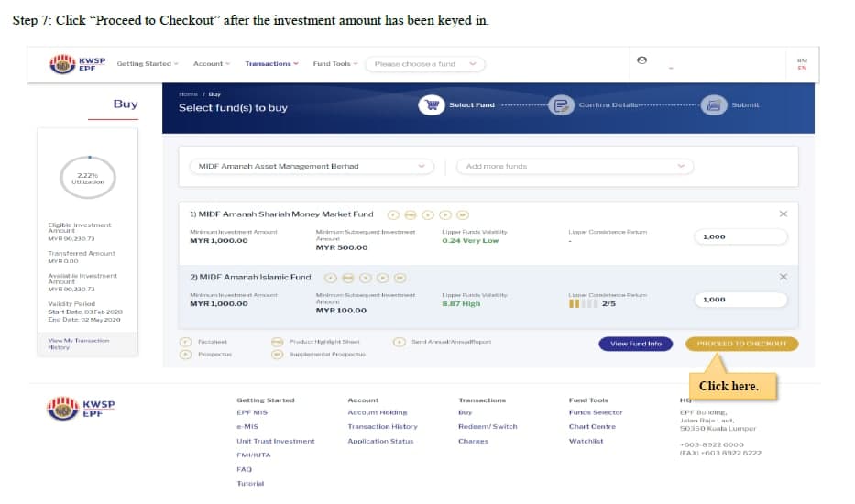855x504 pixels.
Task: Open the Buy link in footer Transactions
Action: pyautogui.click(x=466, y=412)
